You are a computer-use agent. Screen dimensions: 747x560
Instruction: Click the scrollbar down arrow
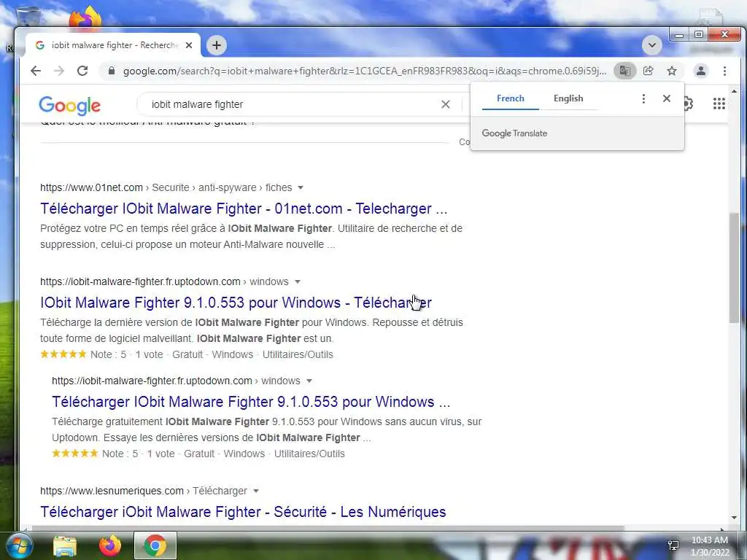coord(734,518)
